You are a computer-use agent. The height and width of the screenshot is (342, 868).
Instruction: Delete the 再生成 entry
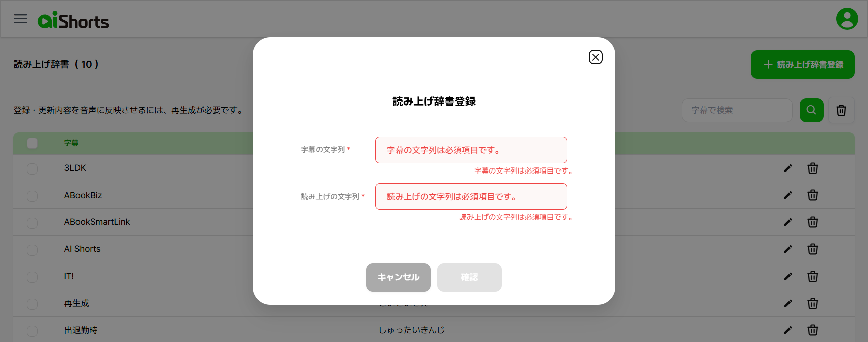pyautogui.click(x=812, y=304)
